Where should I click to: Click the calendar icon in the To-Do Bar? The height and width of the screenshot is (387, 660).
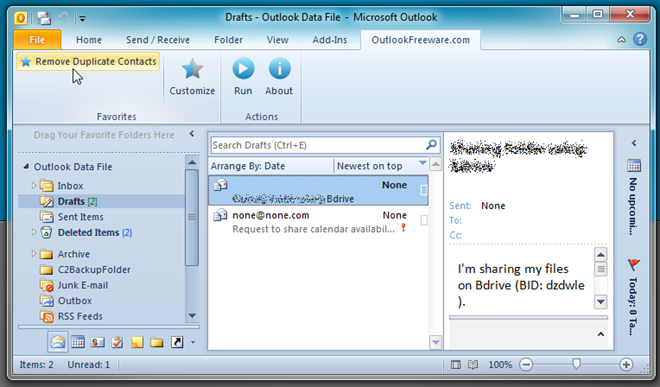634,165
